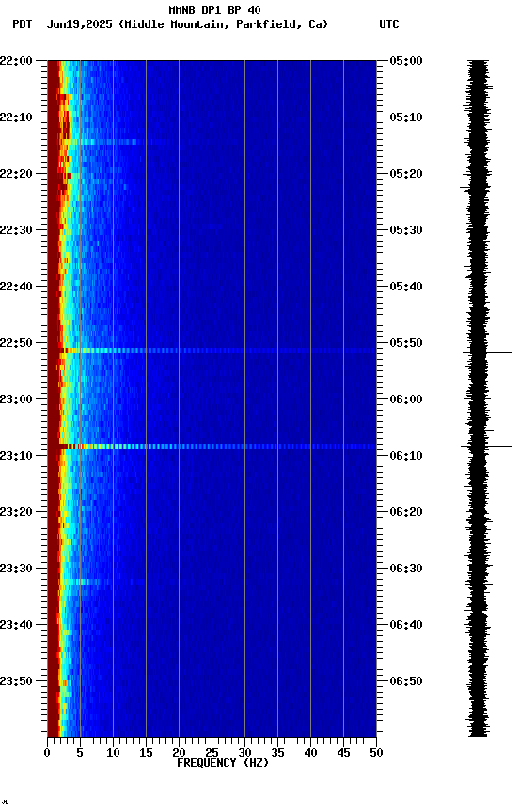The width and height of the screenshot is (519, 812).
Task: Click the 22:30 PDT time label
Action: click(16, 230)
